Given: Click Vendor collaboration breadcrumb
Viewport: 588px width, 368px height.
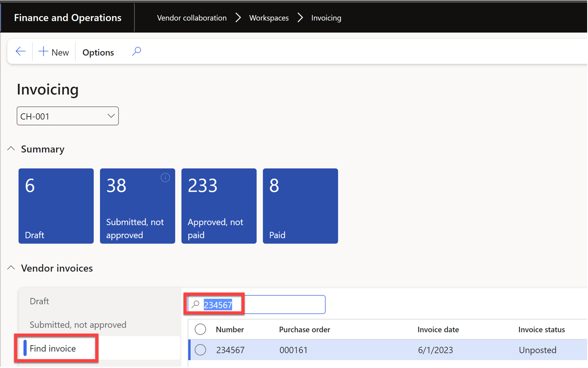Looking at the screenshot, I should tap(192, 18).
